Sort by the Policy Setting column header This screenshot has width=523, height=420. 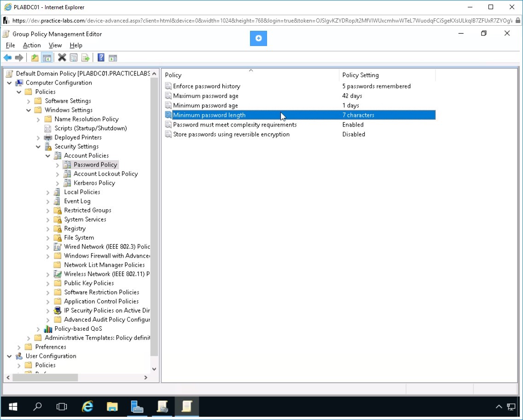pos(387,75)
